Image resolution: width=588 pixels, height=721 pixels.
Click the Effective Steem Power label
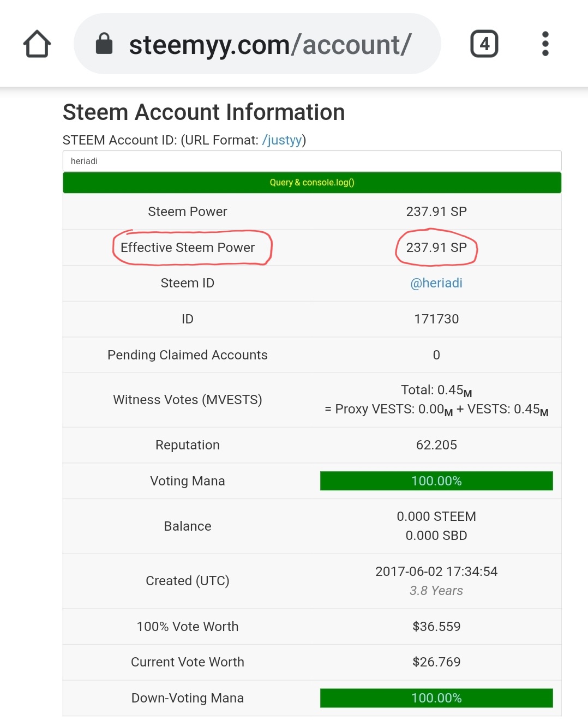[188, 248]
